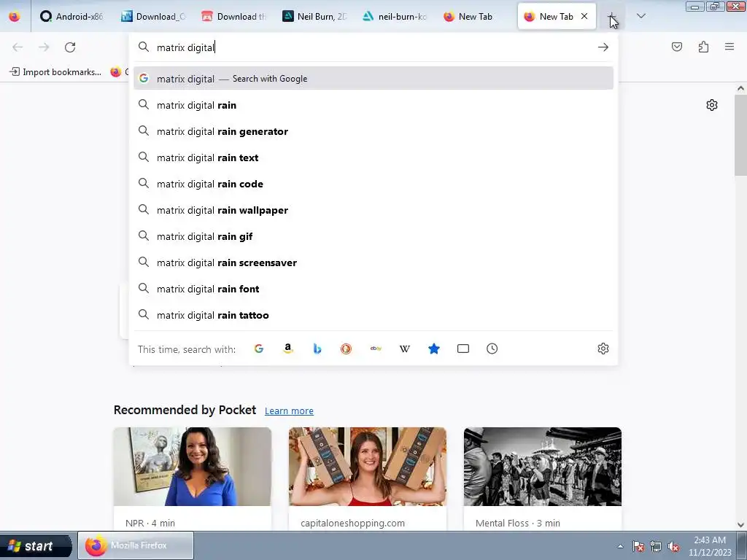Switch to the Neil Burn, 2D tab
747x560 pixels.
314,16
